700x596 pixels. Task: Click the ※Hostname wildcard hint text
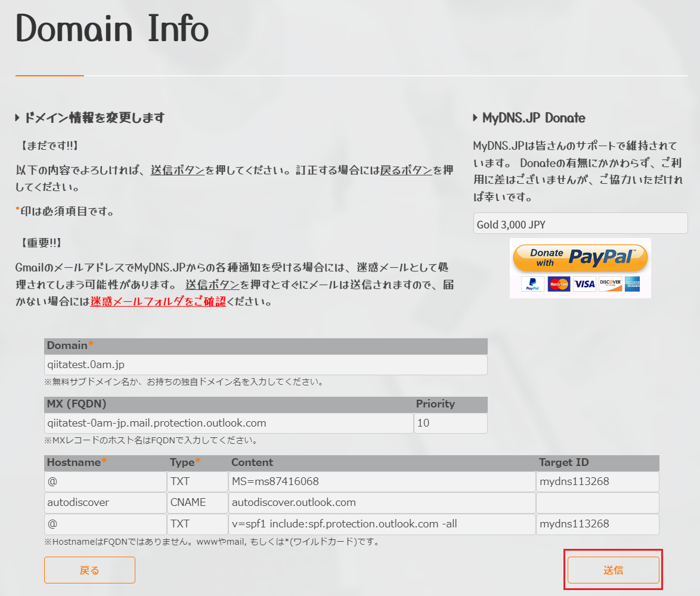tap(212, 542)
